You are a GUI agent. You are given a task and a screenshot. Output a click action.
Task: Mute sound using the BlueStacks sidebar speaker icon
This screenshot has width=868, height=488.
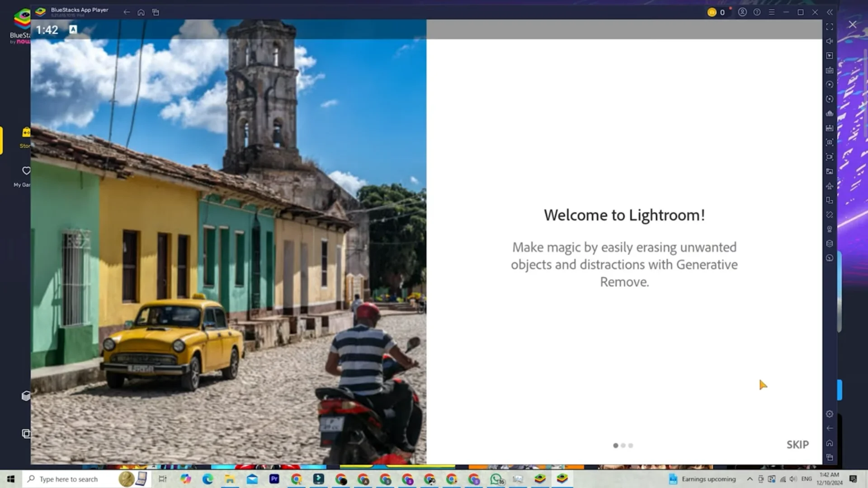tap(830, 41)
